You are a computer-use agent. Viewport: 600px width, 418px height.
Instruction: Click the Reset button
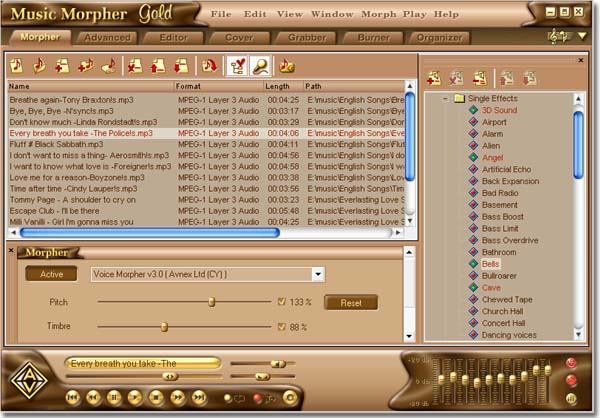351,303
